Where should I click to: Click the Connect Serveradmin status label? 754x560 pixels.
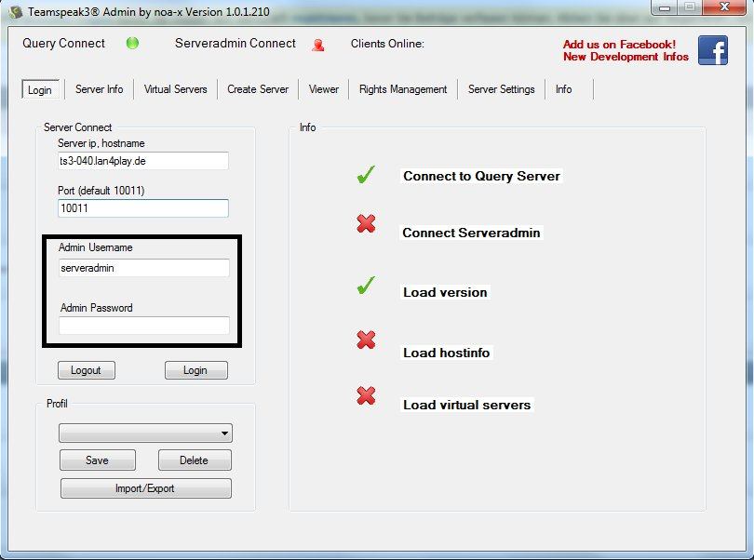471,233
